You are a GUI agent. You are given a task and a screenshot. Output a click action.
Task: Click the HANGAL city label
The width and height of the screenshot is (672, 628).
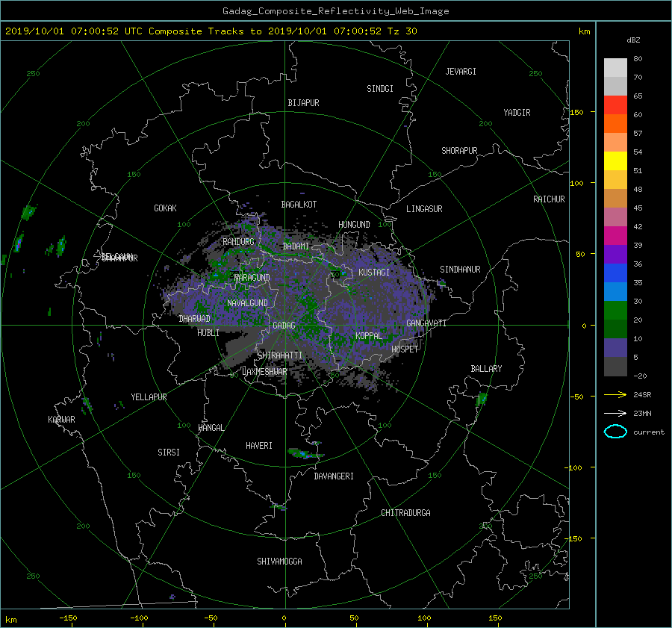point(211,428)
